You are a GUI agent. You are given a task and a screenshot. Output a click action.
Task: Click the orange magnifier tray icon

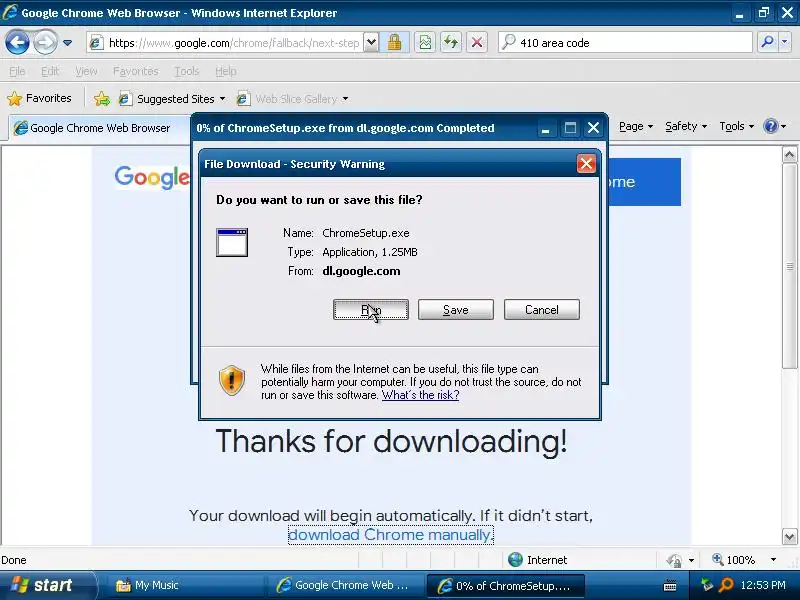[726, 585]
